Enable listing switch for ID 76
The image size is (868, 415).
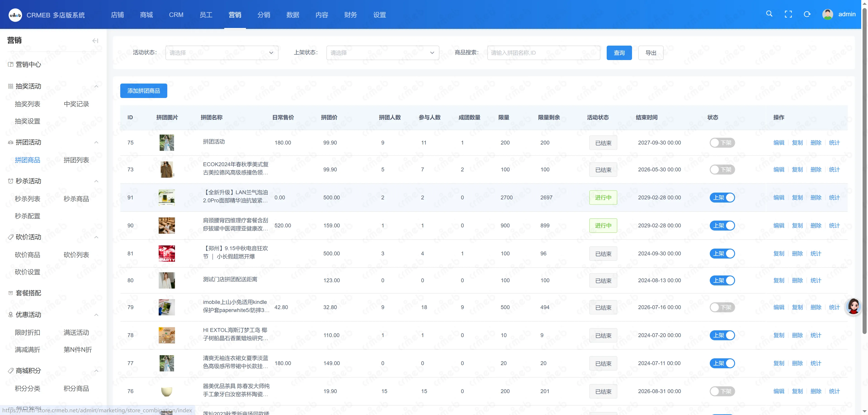[x=722, y=391]
